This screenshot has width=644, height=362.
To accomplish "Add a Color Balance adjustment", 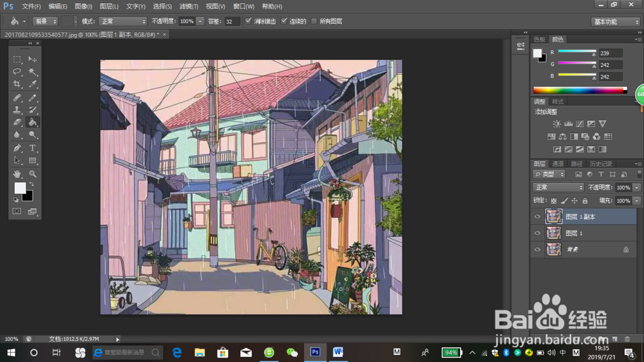I will 563,137.
